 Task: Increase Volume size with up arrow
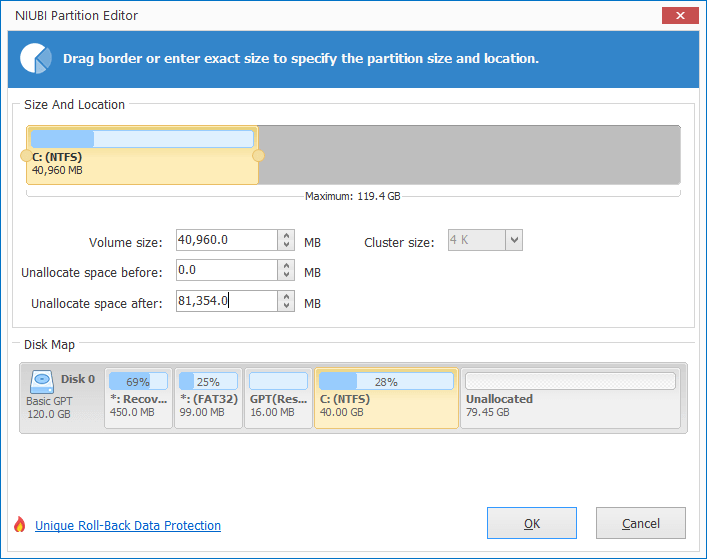(x=286, y=235)
